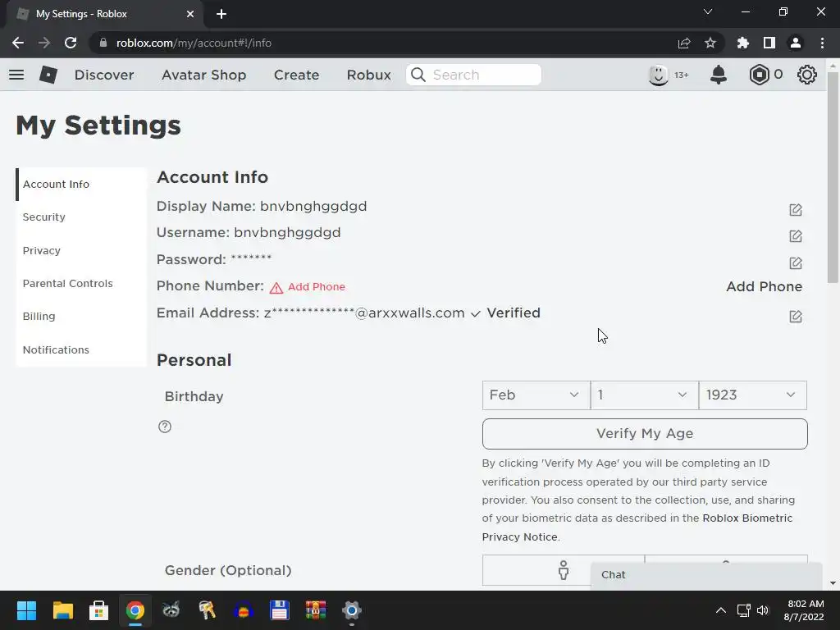Click the page vertical scrollbar thumb

(x=833, y=177)
